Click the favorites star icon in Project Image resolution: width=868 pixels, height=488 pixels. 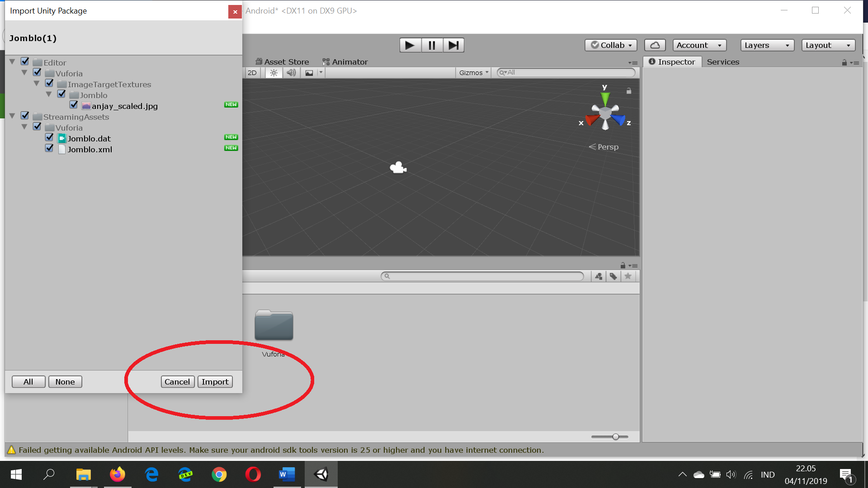point(628,276)
